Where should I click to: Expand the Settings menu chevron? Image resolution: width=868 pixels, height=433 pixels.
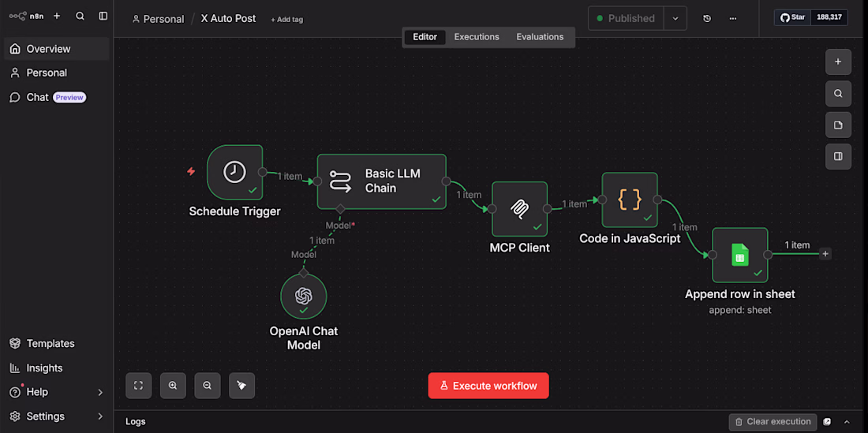pos(100,416)
